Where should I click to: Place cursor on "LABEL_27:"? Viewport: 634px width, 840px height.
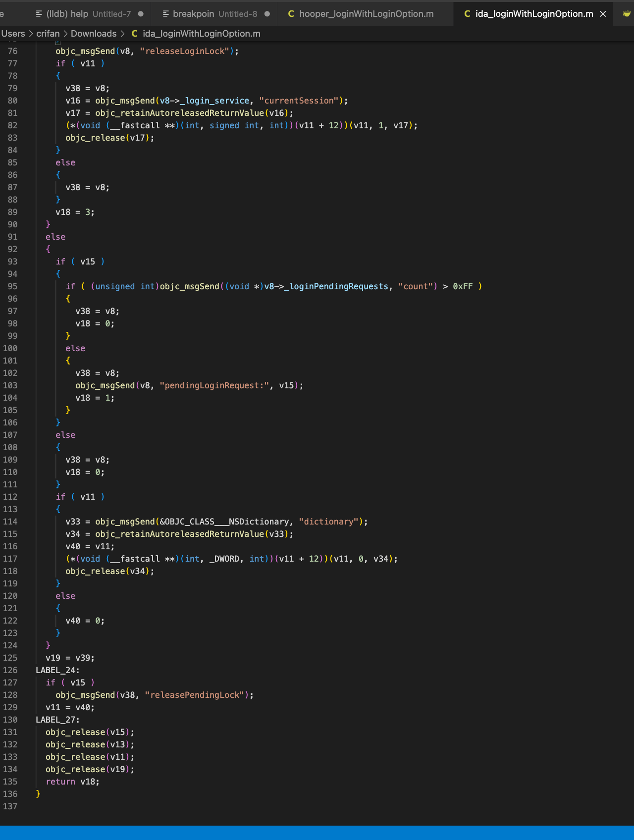pos(57,720)
